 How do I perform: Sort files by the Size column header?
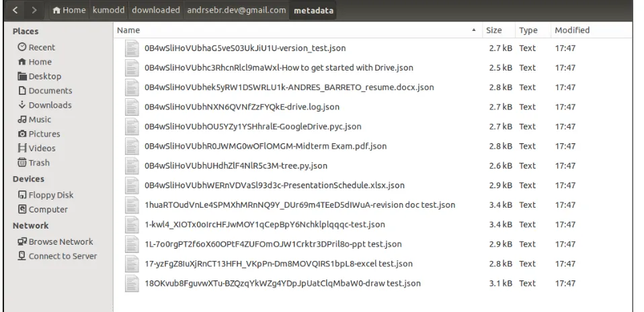[498, 30]
